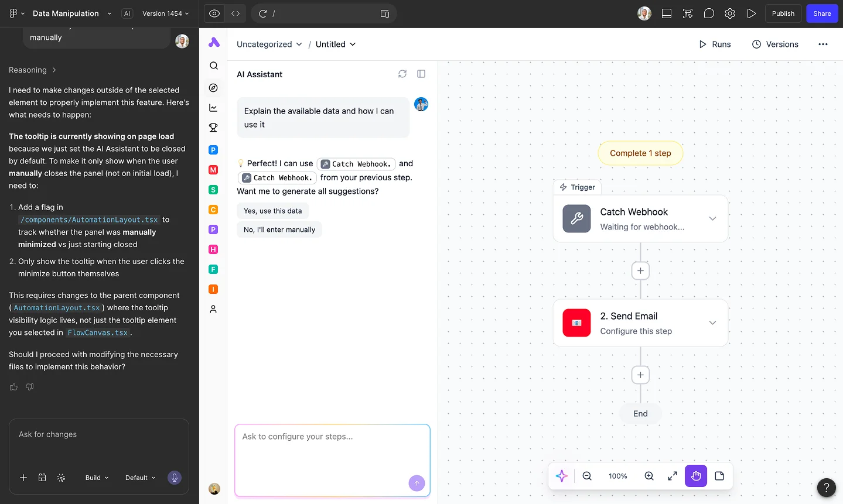Select the pink H workspace icon

[213, 249]
